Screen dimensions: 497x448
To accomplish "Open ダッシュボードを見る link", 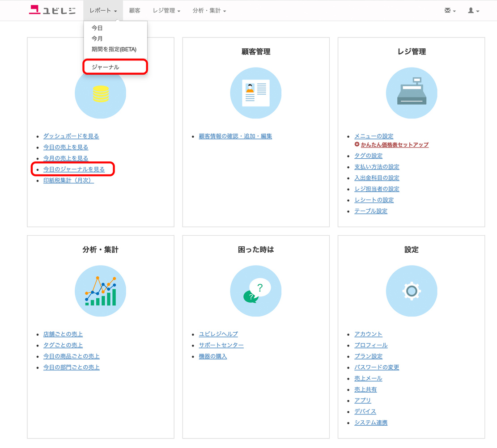I will tap(71, 136).
